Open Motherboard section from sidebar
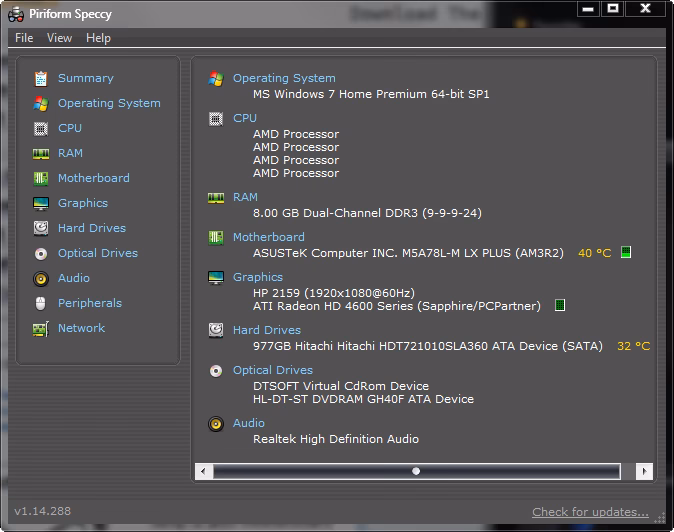The width and height of the screenshot is (674, 532). [94, 178]
